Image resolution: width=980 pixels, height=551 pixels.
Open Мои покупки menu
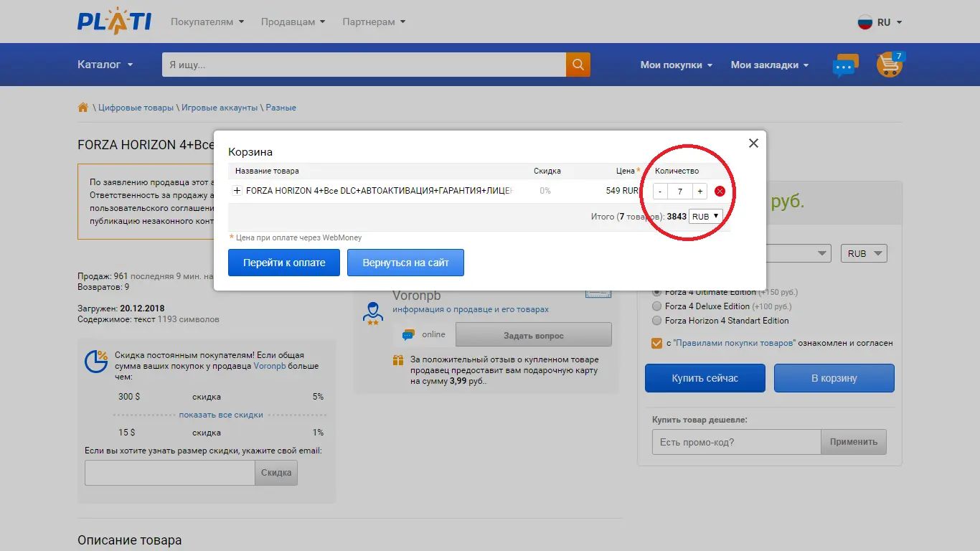click(x=677, y=65)
